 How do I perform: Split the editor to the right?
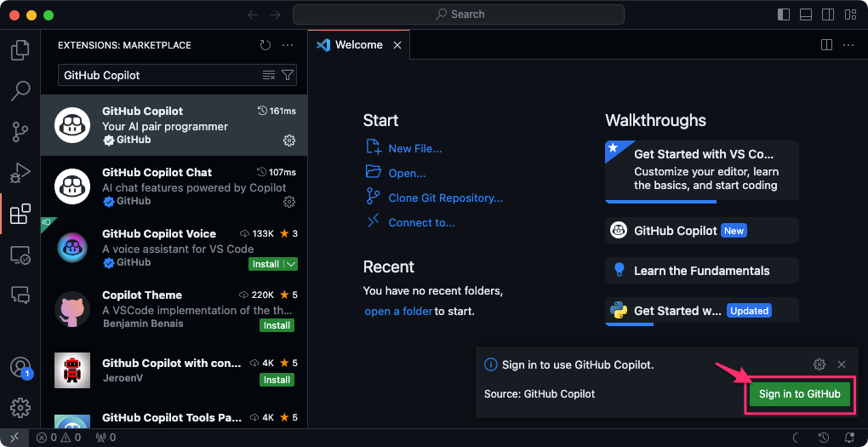[826, 45]
